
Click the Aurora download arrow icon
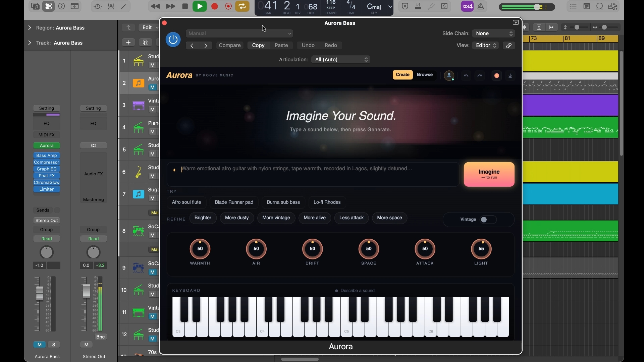pos(511,76)
